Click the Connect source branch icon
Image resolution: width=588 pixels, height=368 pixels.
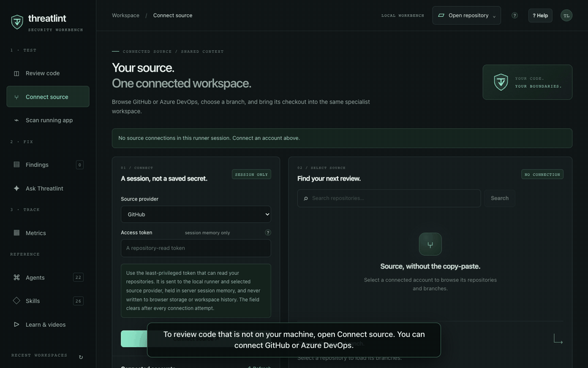17,98
